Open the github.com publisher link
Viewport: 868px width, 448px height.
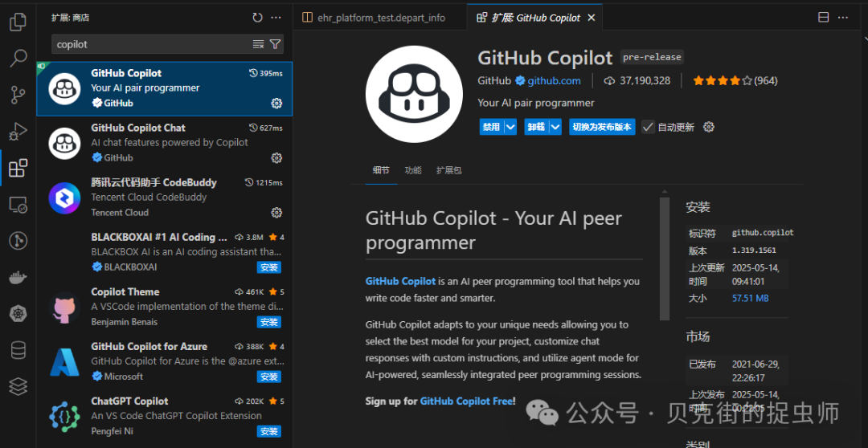pos(554,81)
